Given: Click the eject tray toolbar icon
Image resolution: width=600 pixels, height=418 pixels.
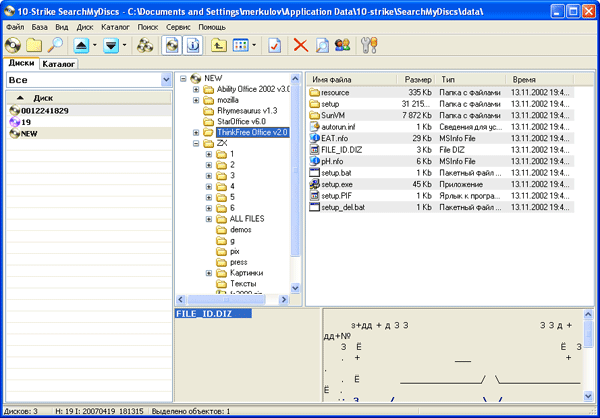Looking at the screenshot, I should [82, 45].
